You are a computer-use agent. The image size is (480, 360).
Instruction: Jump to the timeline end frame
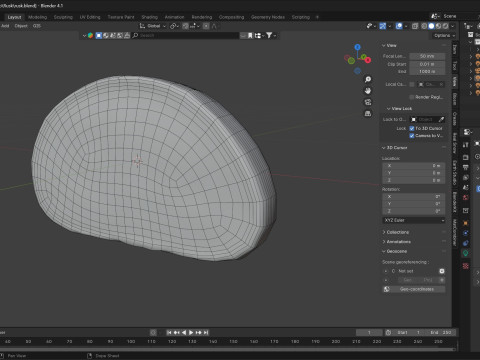pos(206,332)
